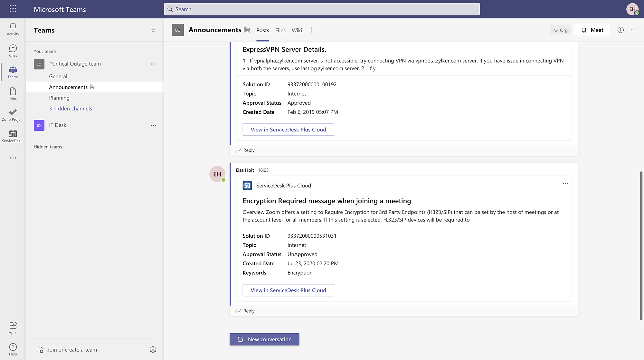644x360 pixels.
Task: Expand the Hidden teams section
Action: tap(48, 147)
